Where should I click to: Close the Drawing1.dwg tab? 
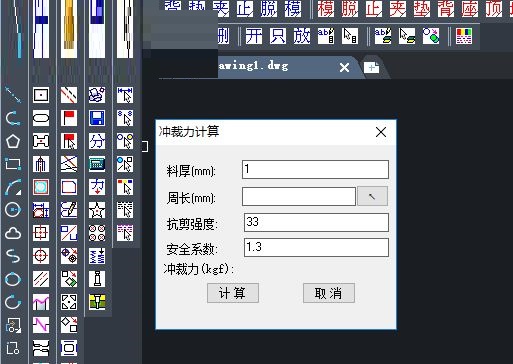click(x=344, y=68)
